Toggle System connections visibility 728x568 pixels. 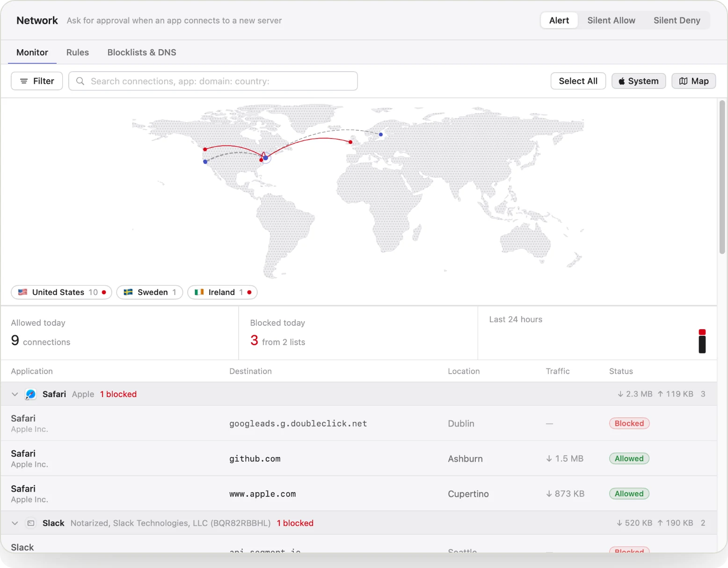pyautogui.click(x=639, y=81)
